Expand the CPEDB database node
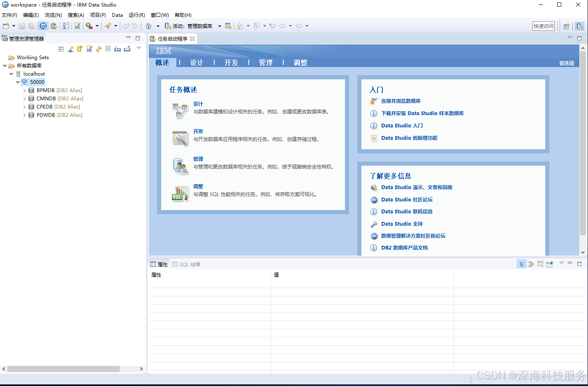588x386 pixels. (x=24, y=107)
